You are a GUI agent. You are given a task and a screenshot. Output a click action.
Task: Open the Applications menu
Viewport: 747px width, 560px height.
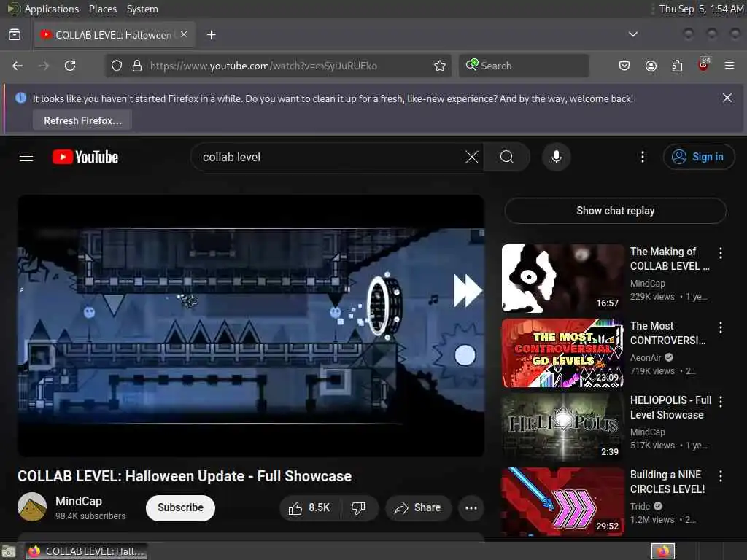(52, 9)
